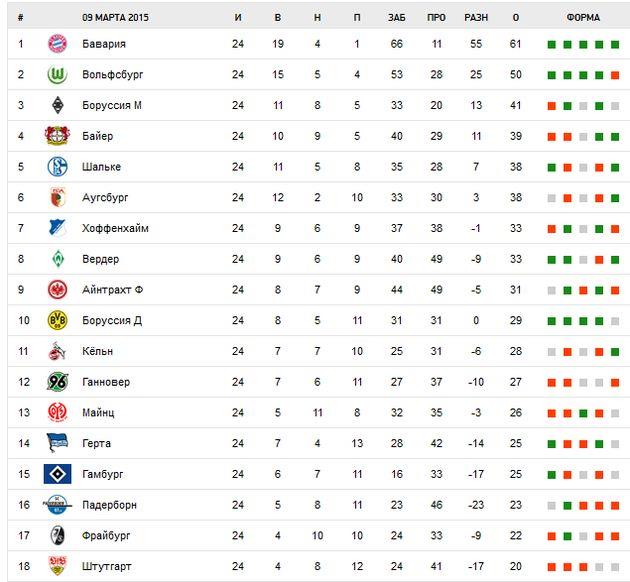Click the ФОРМА column header

pos(583,18)
